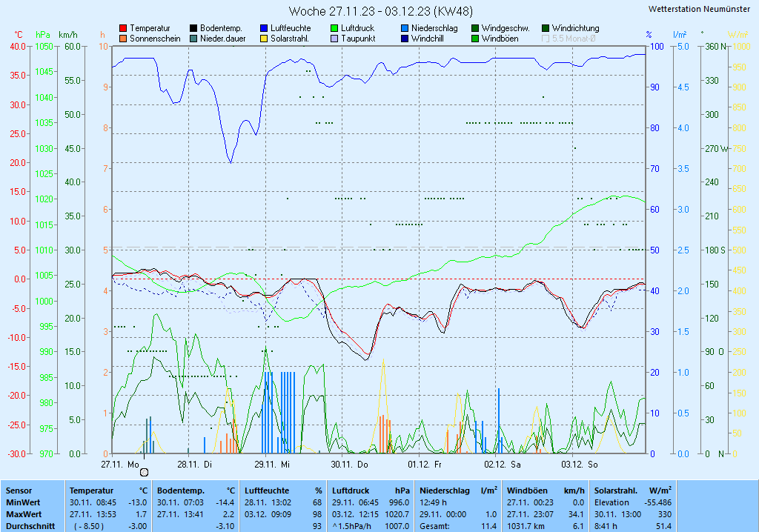The height and width of the screenshot is (532, 759).
Task: Click the Luftfeuchte column header in table
Action: (267, 491)
